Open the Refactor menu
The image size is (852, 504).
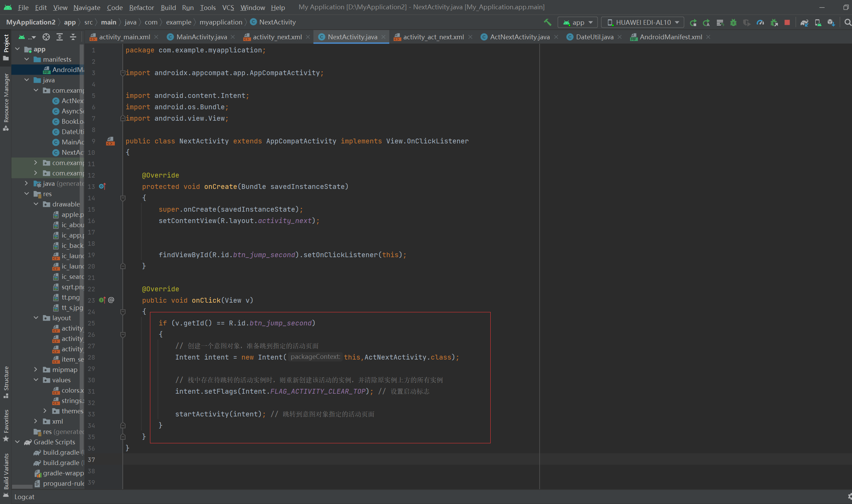click(141, 7)
